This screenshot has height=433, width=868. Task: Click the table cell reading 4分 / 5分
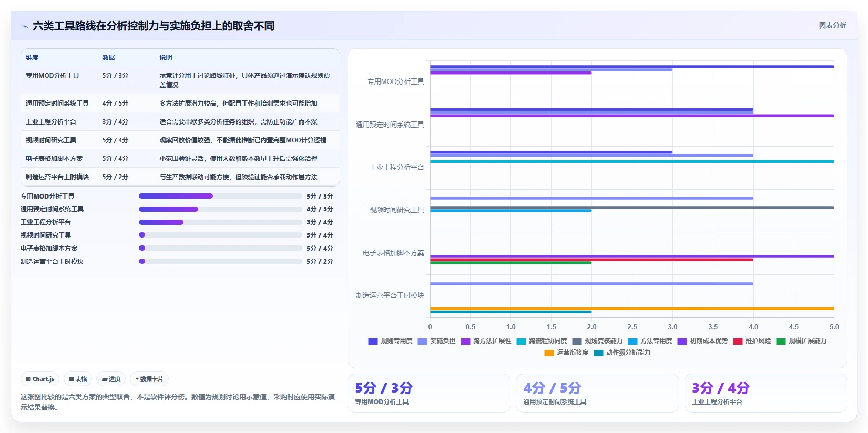pos(115,104)
